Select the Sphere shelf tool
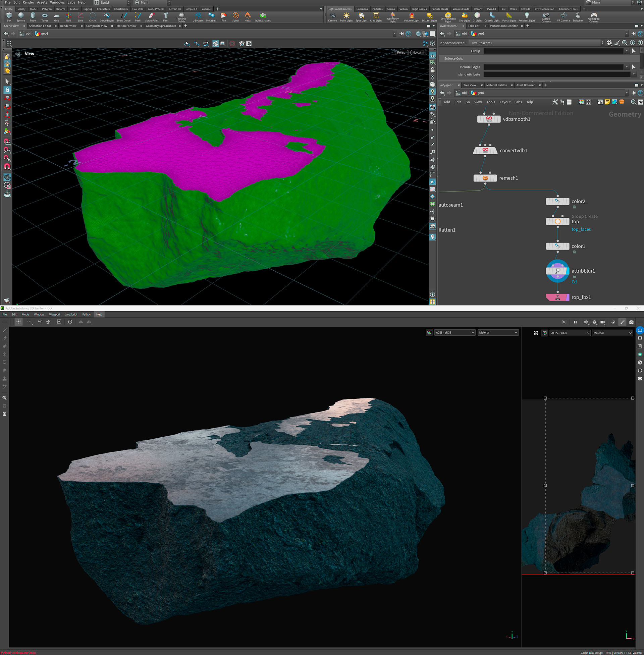 click(x=21, y=17)
